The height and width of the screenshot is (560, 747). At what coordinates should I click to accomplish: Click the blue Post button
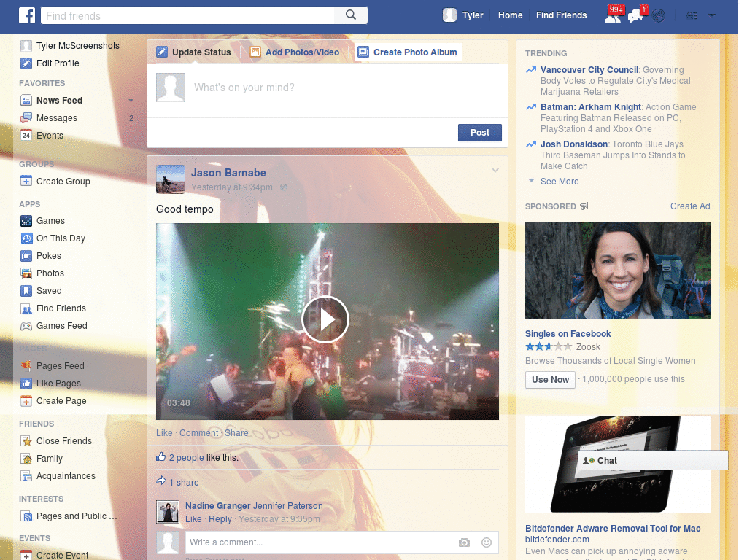480,133
